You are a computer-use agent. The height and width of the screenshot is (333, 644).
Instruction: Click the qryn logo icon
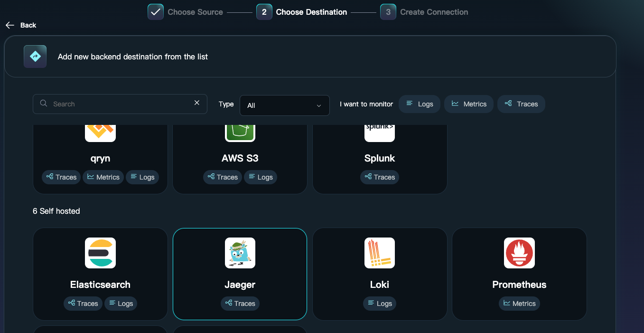(100, 132)
